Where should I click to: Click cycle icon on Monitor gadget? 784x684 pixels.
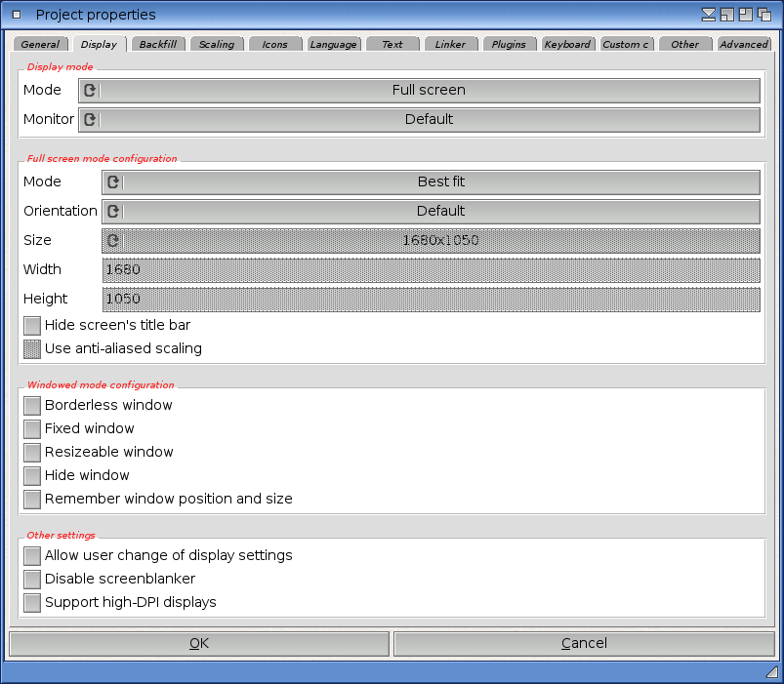pyautogui.click(x=90, y=120)
